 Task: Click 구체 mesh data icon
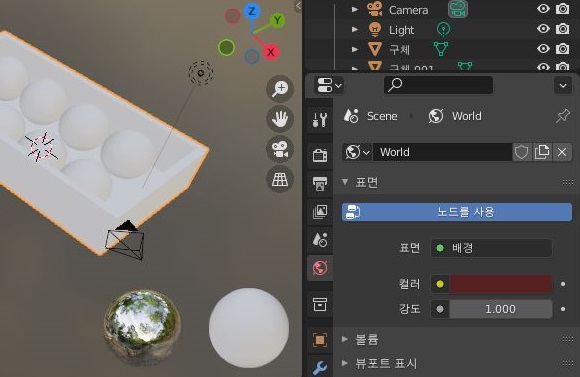pos(441,49)
